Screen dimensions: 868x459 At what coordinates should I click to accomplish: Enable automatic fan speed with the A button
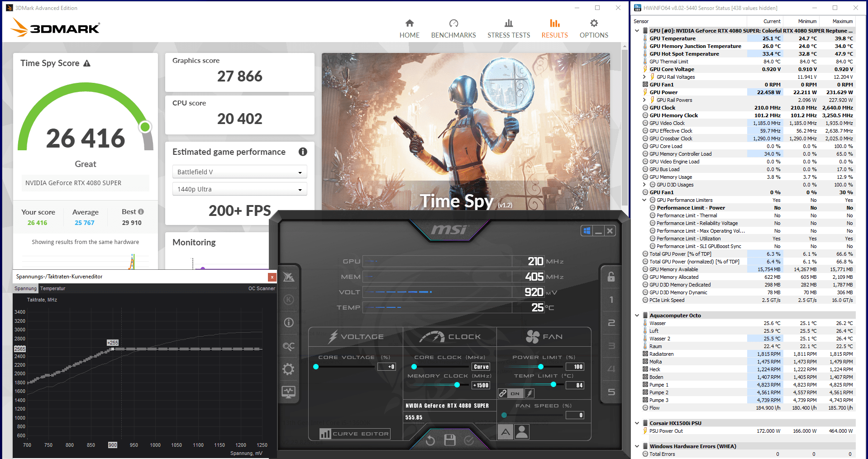506,432
